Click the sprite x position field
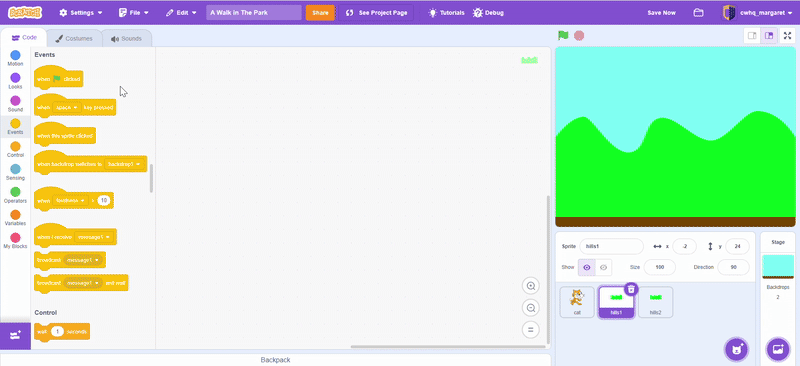The width and height of the screenshot is (800, 366). pyautogui.click(x=684, y=246)
